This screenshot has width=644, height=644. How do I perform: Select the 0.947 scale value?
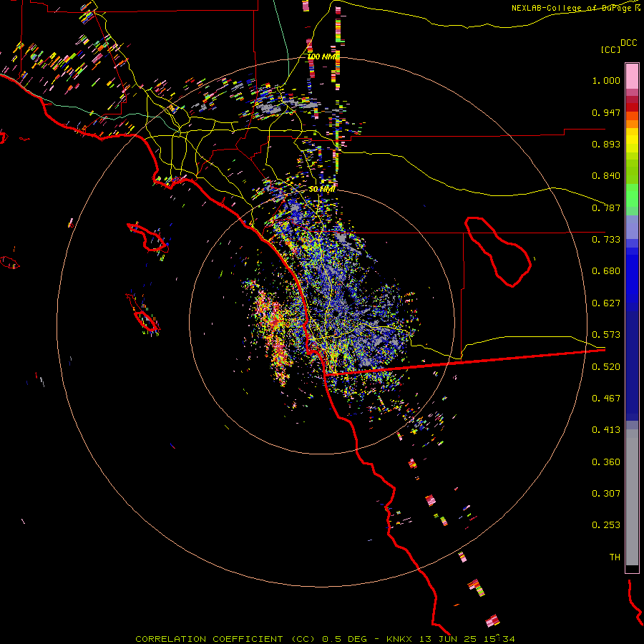(x=606, y=112)
